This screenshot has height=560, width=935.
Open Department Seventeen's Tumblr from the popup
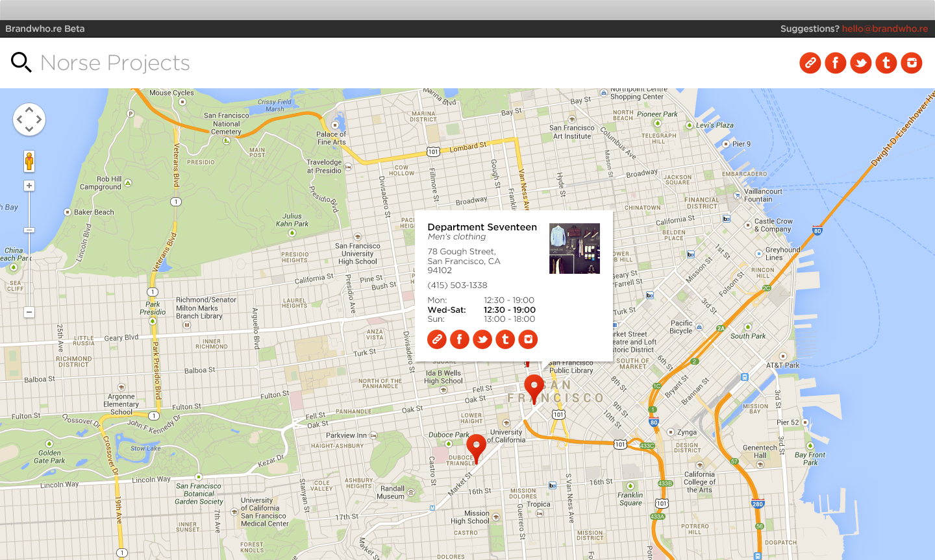505,339
